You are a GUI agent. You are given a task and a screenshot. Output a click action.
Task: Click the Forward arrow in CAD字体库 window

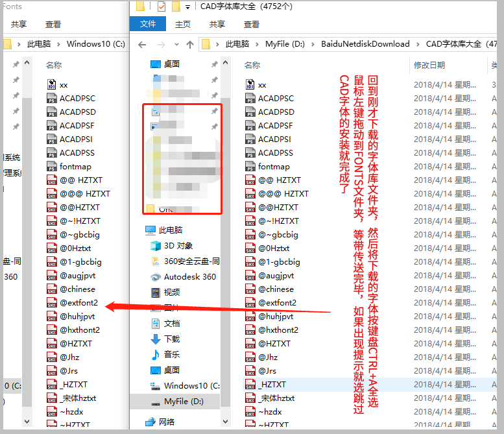tap(162, 44)
